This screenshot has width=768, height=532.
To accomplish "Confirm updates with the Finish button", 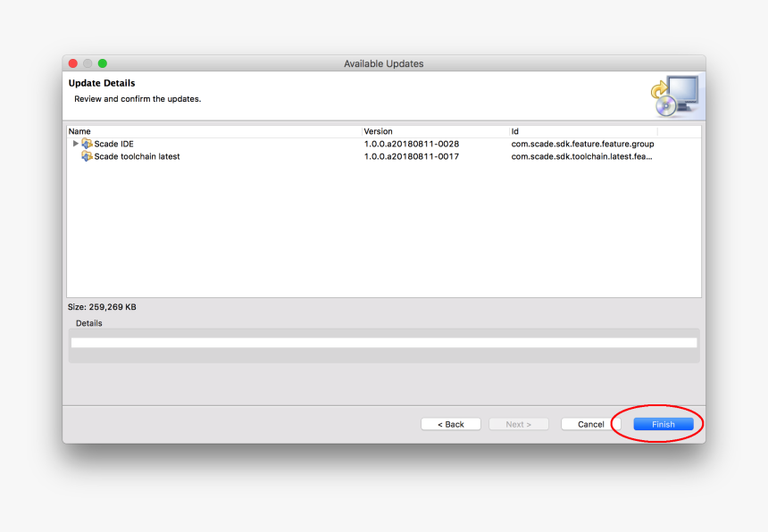I will (x=664, y=424).
